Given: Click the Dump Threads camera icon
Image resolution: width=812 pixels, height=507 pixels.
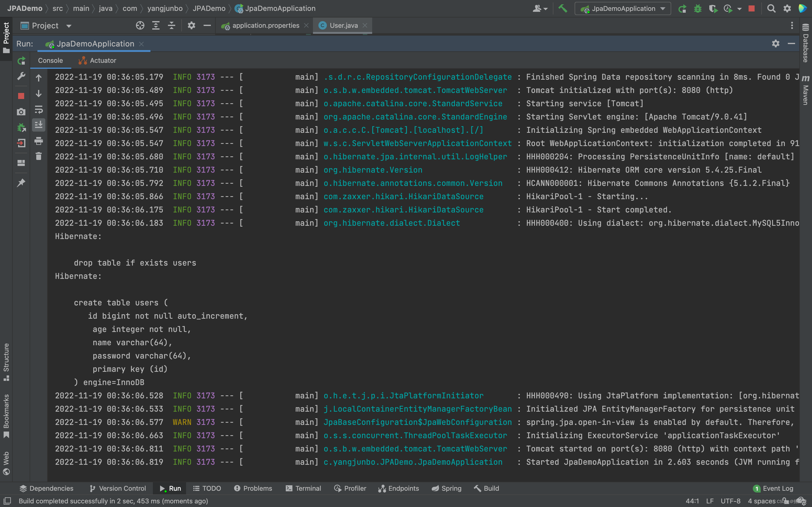Looking at the screenshot, I should [21, 112].
